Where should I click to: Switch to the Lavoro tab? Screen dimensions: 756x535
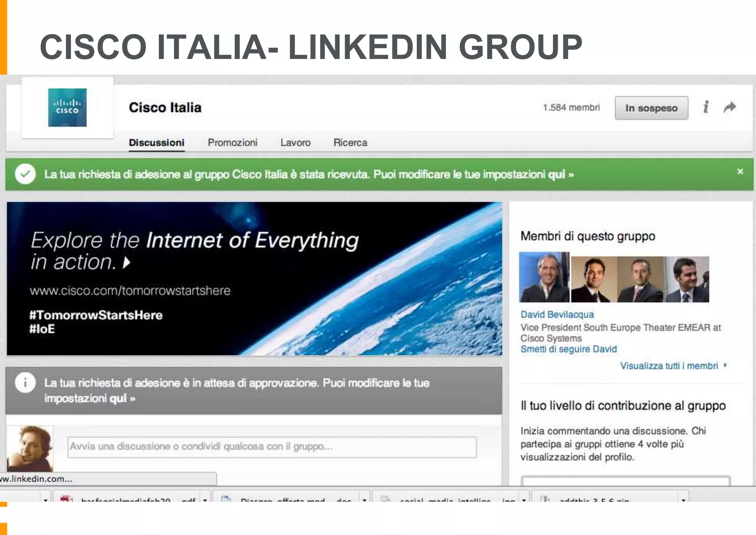[295, 143]
